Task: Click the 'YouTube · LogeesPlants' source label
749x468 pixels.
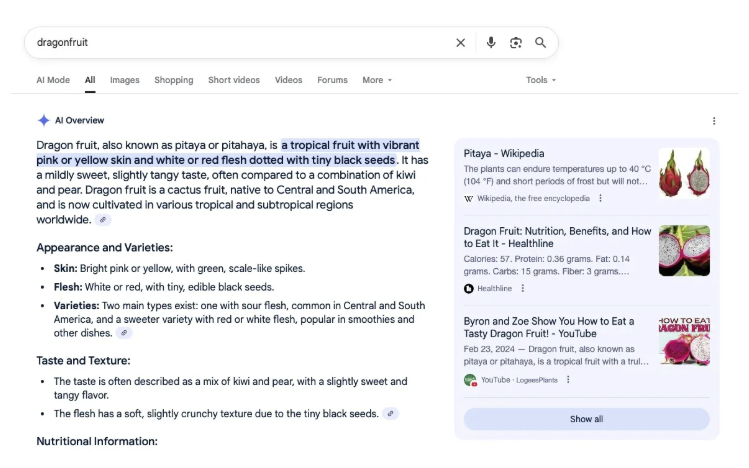Action: (x=519, y=380)
